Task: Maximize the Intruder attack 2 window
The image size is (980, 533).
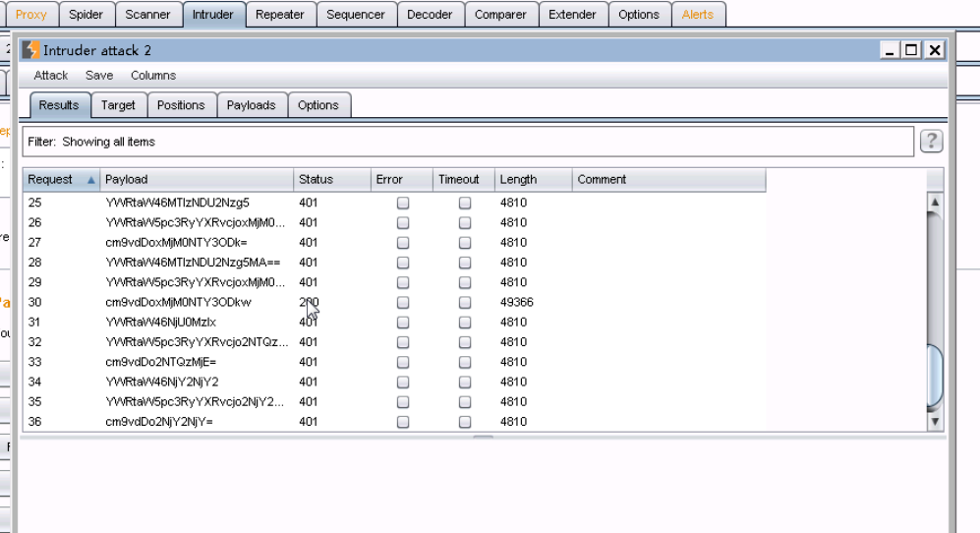Action: [911, 50]
